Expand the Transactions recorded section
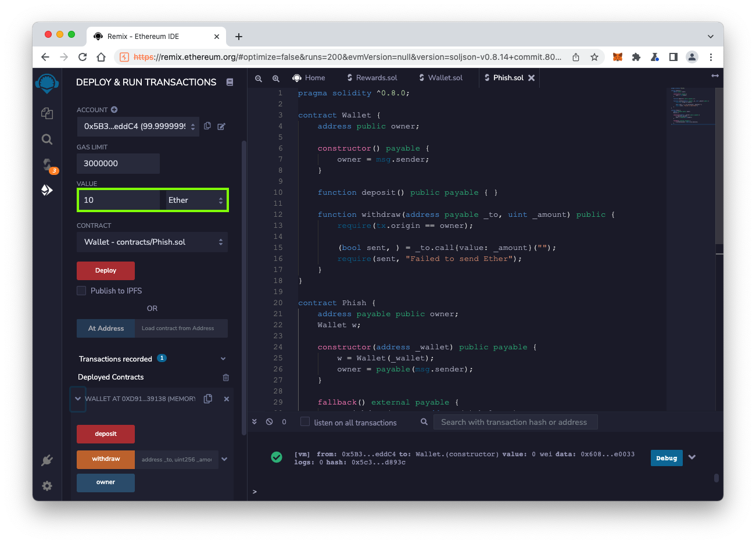Image resolution: width=756 pixels, height=544 pixels. [223, 359]
